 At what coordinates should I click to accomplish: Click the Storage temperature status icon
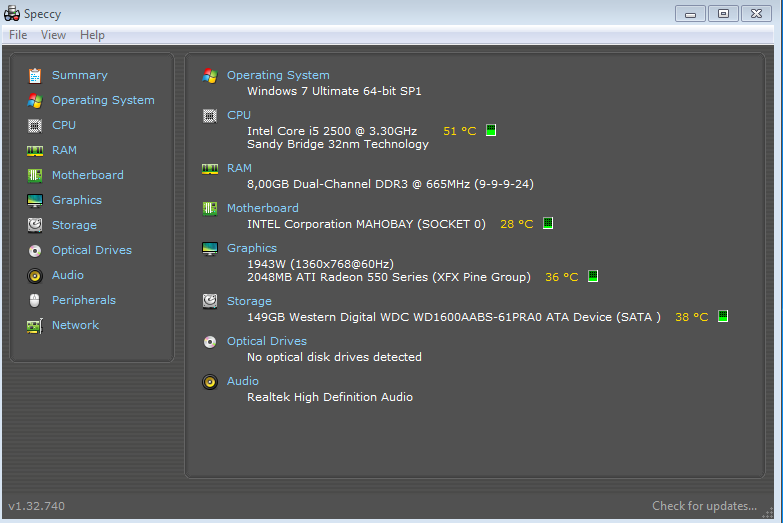[x=723, y=317]
